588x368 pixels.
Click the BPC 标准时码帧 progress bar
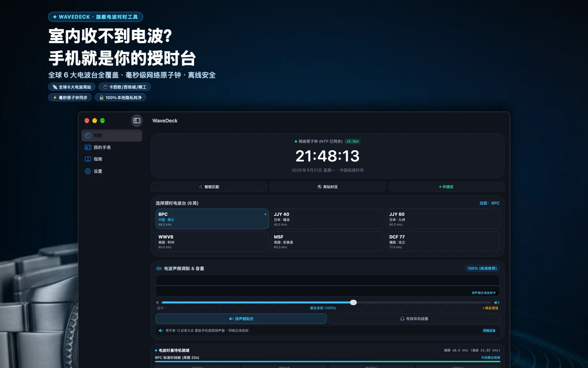click(328, 361)
